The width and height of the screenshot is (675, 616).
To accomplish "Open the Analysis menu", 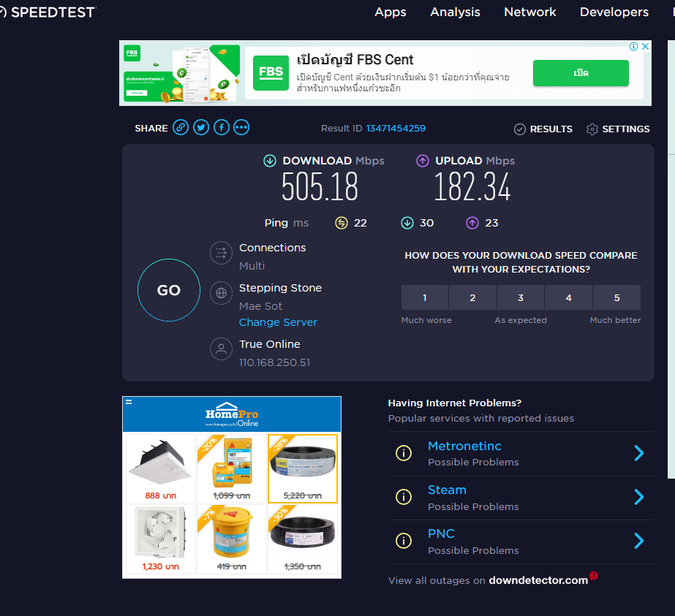I will [455, 12].
